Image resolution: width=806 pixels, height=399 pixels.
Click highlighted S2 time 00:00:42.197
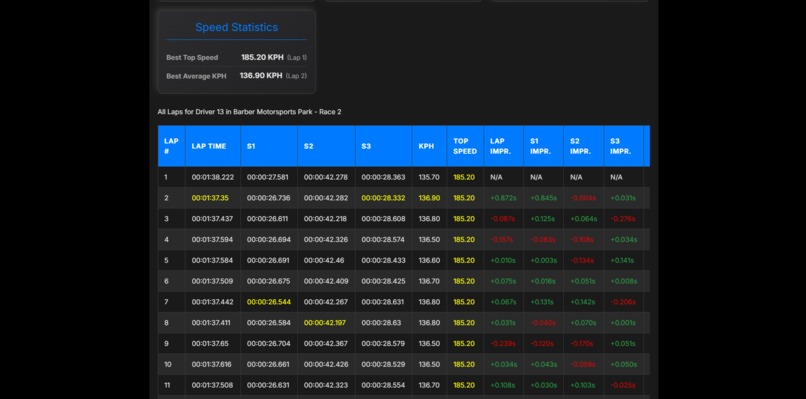325,323
